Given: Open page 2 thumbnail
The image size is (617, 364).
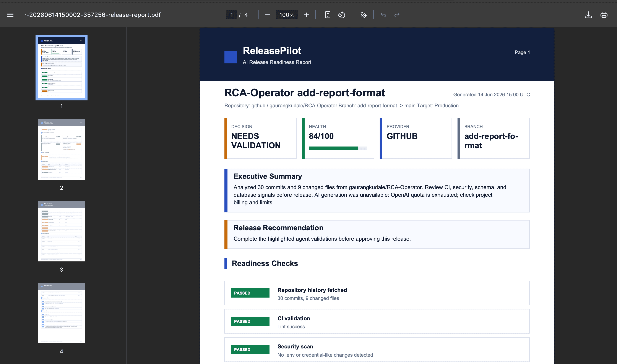Looking at the screenshot, I should coord(61,149).
